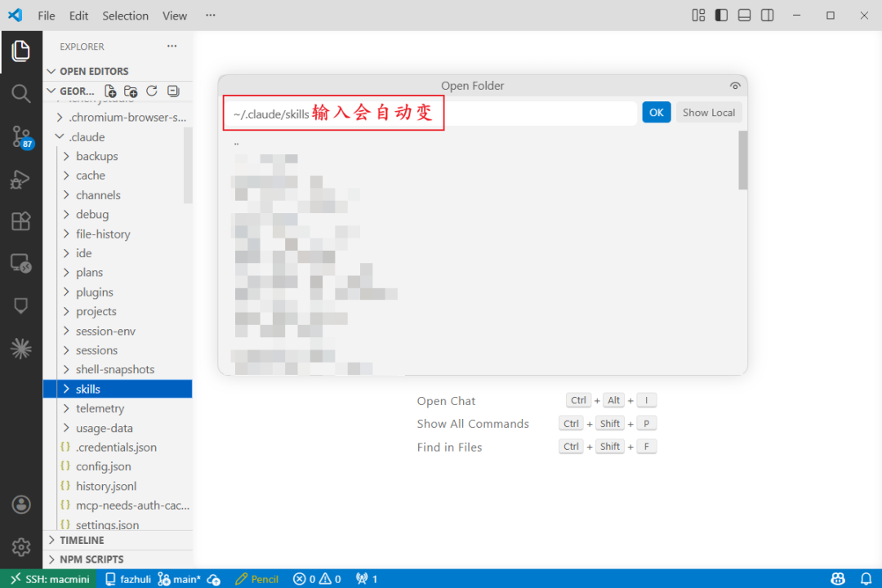Open errors and warnings count
This screenshot has height=588, width=882.
point(317,579)
